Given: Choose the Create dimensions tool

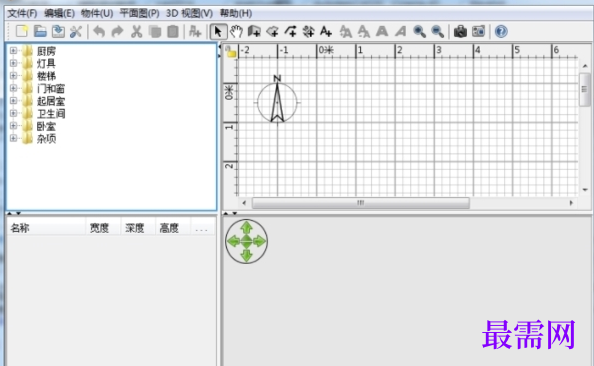Looking at the screenshot, I should [308, 31].
